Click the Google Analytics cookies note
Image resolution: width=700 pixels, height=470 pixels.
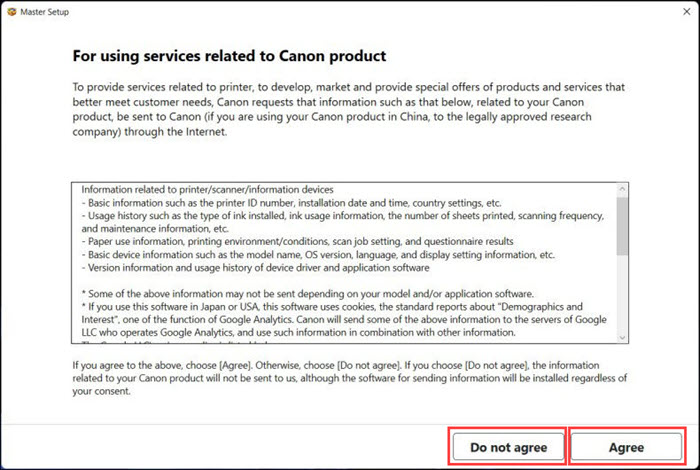pyautogui.click(x=344, y=320)
